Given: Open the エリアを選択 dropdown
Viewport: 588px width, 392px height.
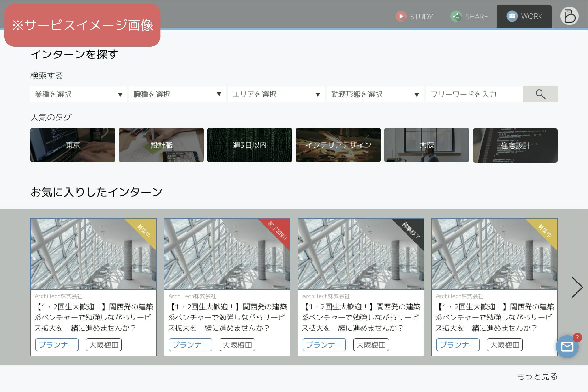Looking at the screenshot, I should coord(276,94).
